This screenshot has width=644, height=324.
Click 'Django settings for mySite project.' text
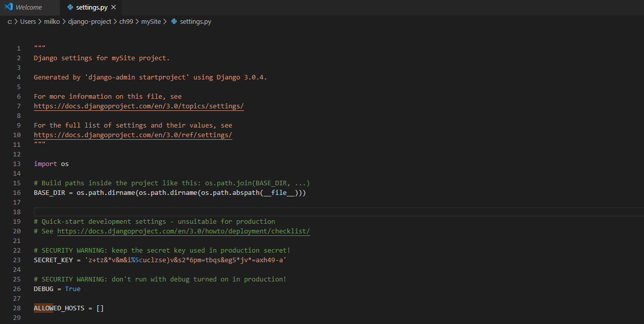[102, 58]
